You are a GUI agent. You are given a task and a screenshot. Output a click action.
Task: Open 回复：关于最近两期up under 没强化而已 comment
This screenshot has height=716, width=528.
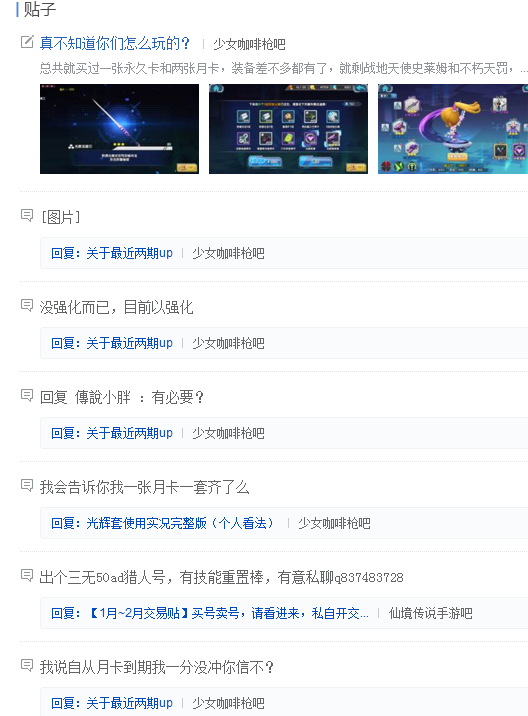[112, 343]
